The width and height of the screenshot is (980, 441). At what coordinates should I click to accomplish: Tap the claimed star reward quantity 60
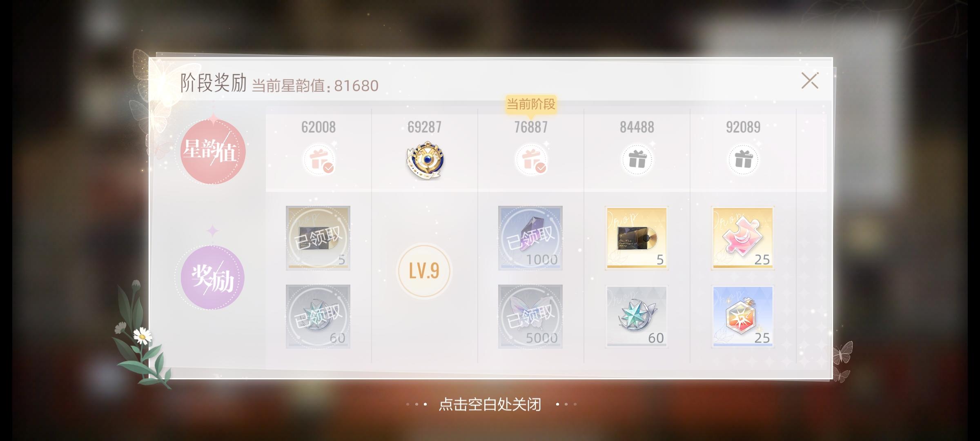coord(318,316)
